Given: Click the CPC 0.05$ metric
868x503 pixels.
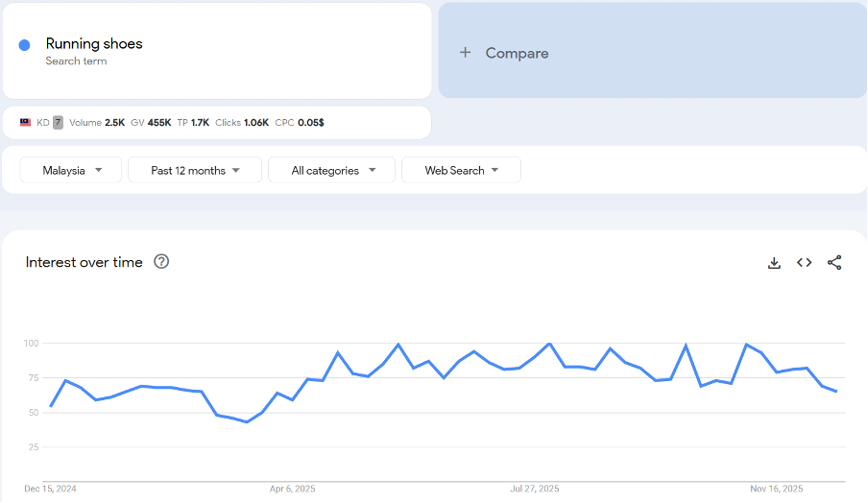Looking at the screenshot, I should [x=300, y=123].
